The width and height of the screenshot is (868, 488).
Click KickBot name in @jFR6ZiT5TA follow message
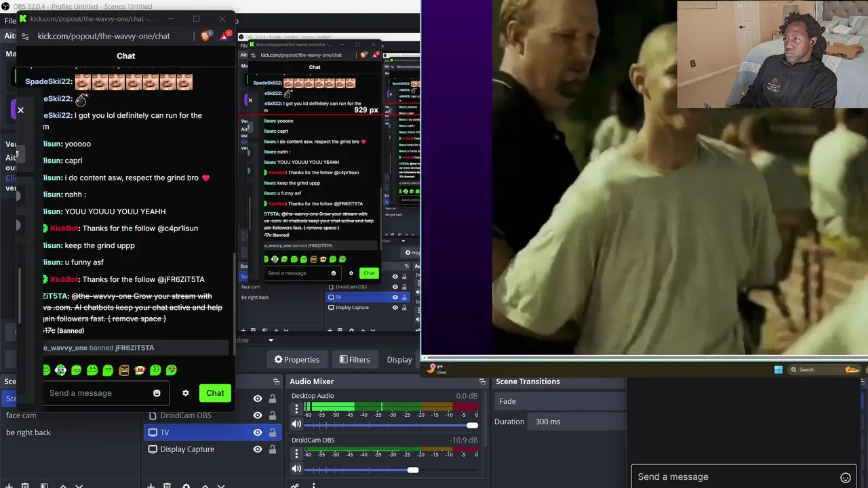64,279
